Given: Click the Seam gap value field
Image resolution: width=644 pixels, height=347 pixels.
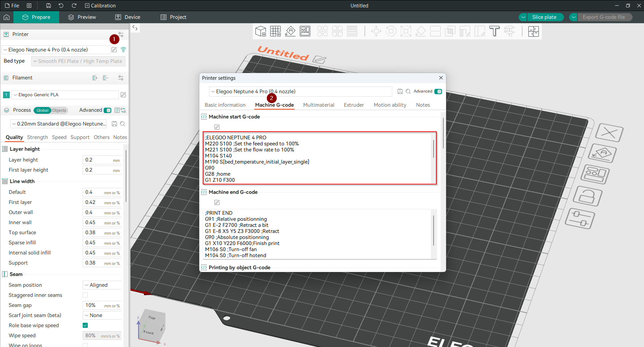Looking at the screenshot, I should tap(102, 305).
